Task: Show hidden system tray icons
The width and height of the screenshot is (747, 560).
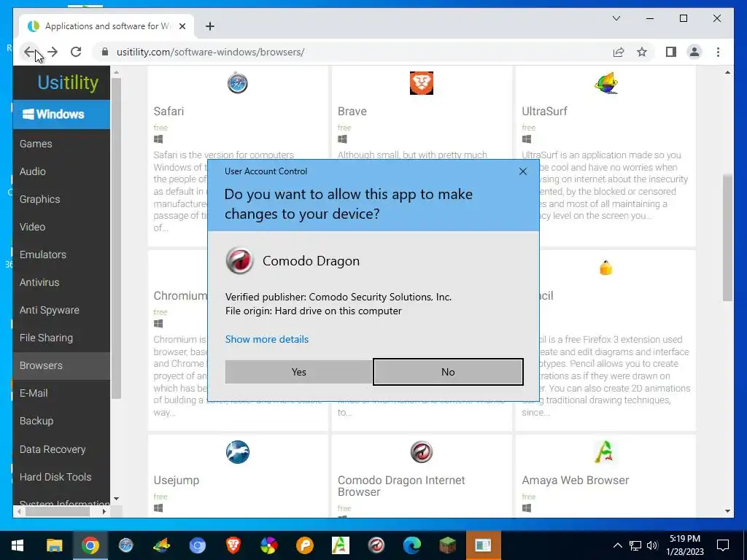Action: 617,545
